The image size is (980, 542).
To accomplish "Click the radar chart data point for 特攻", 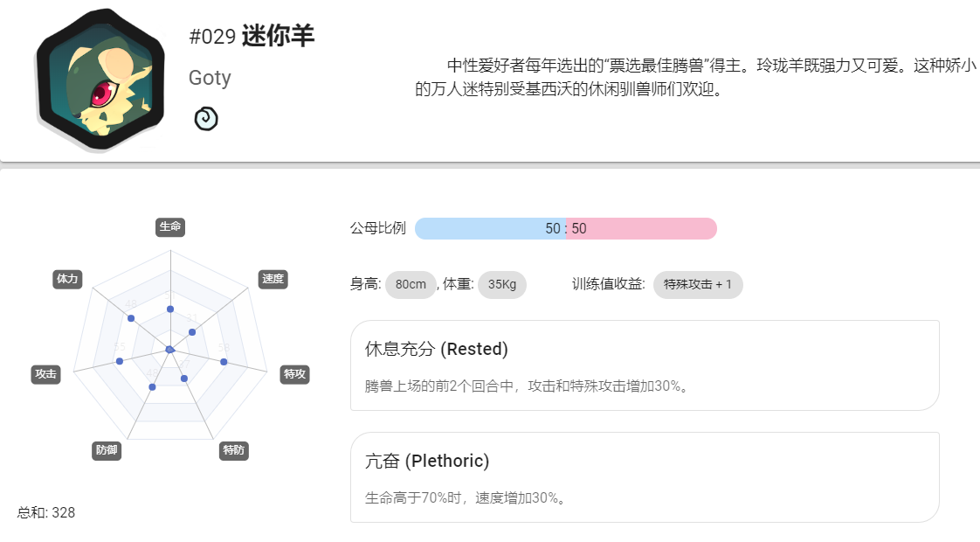I will point(224,362).
